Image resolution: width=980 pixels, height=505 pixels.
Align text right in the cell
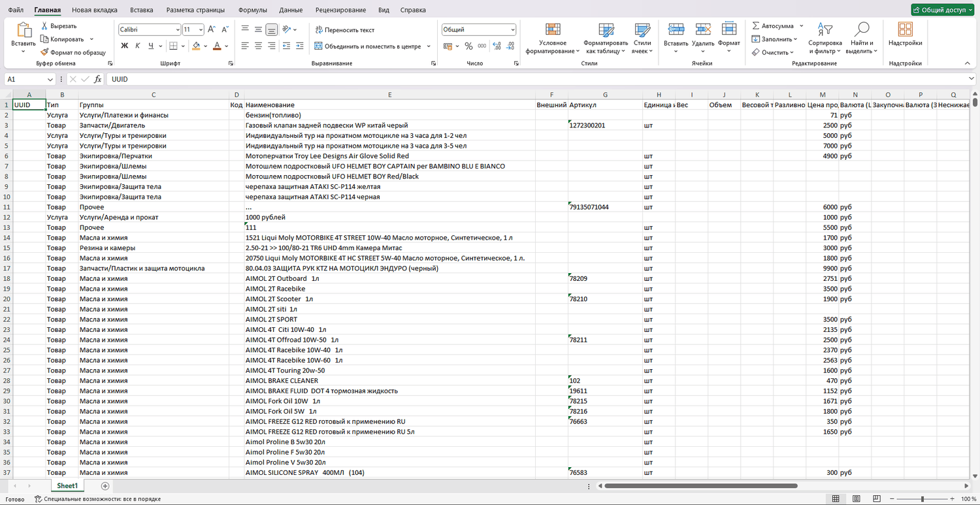pos(272,46)
